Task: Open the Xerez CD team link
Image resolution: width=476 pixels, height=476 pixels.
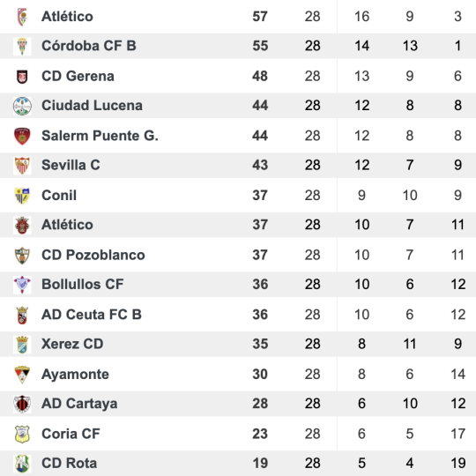Action: [72, 344]
